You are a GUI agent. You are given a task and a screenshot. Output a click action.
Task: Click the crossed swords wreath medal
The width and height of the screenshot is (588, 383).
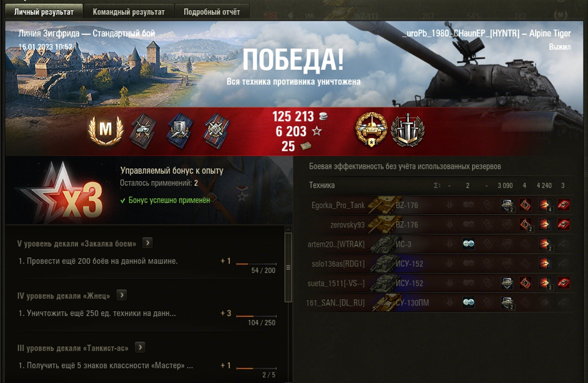(408, 131)
